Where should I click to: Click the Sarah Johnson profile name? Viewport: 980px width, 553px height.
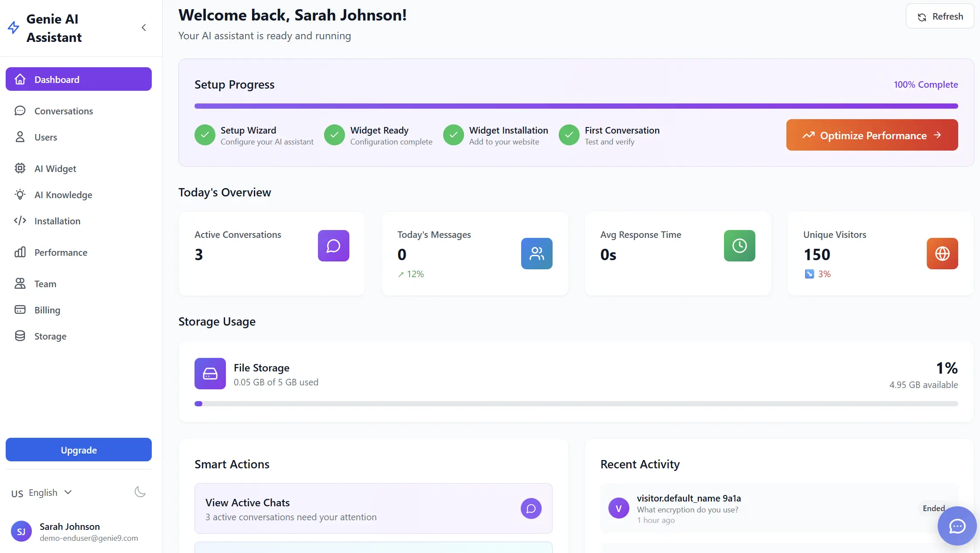coord(70,526)
